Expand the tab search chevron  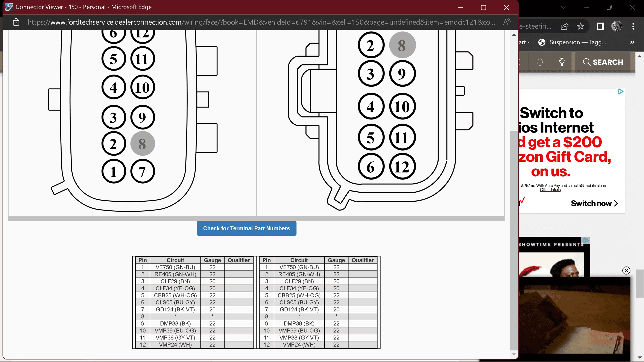point(563,7)
